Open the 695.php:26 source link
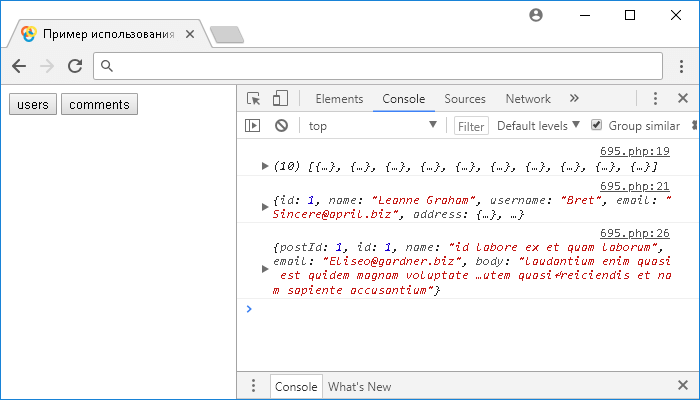The height and width of the screenshot is (400, 700). pyautogui.click(x=634, y=233)
